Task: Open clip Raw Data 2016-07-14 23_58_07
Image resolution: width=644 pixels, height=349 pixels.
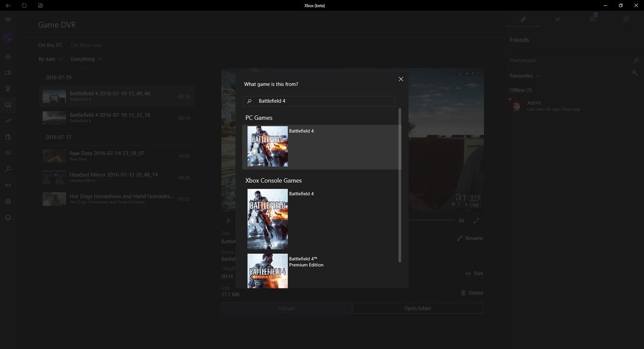Action: (116, 156)
